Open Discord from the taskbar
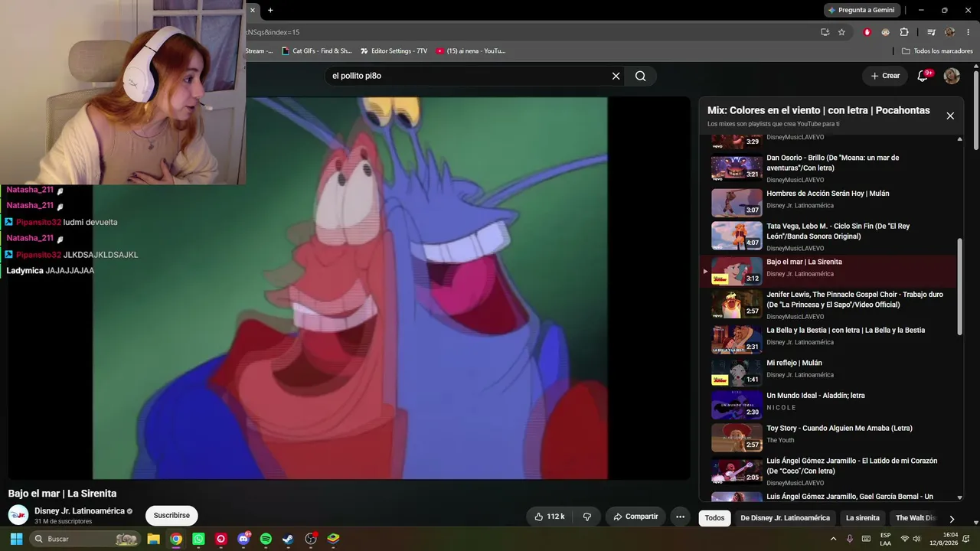 pyautogui.click(x=243, y=539)
